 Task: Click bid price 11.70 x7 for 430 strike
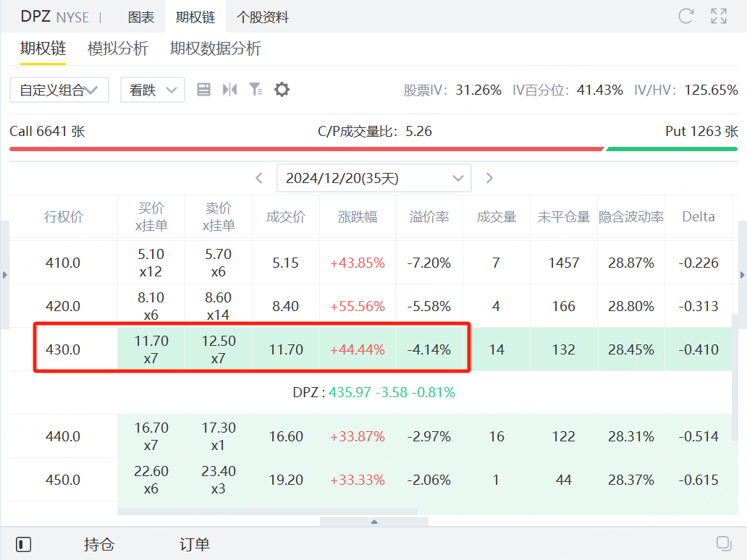tap(151, 349)
